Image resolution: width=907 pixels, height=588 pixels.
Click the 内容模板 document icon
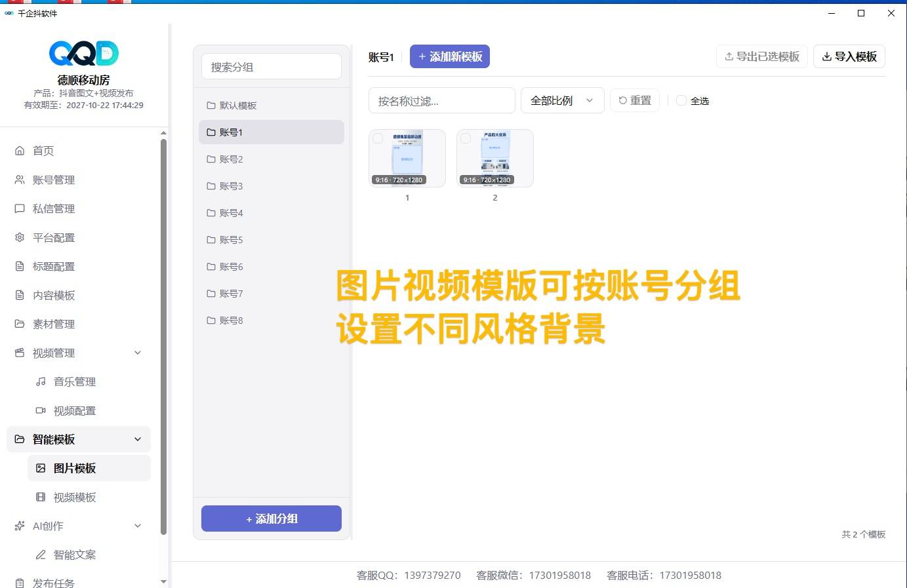20,295
